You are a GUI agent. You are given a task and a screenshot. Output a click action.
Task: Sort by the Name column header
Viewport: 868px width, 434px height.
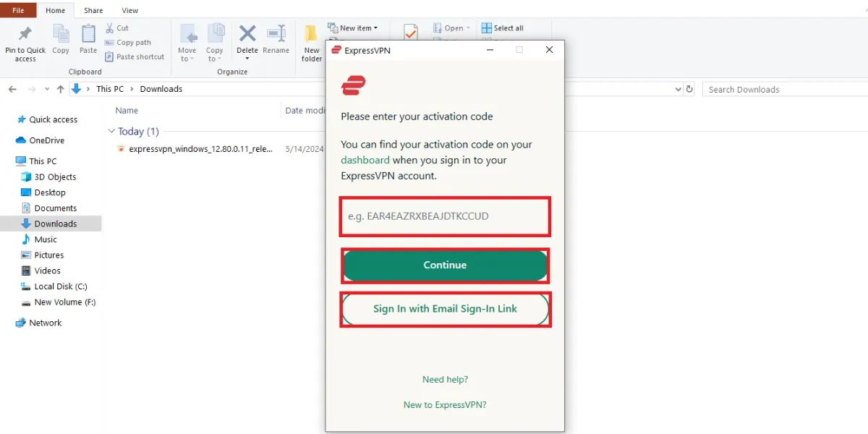coord(127,111)
